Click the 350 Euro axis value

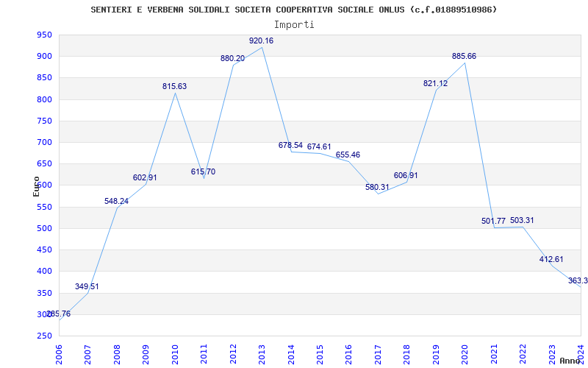(x=44, y=293)
